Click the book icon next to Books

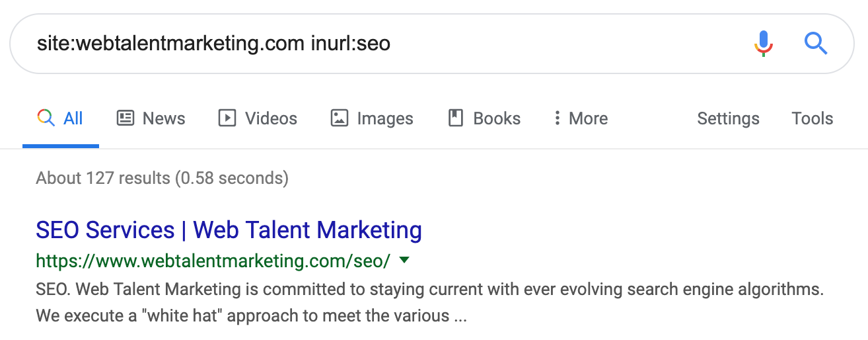pyautogui.click(x=456, y=118)
